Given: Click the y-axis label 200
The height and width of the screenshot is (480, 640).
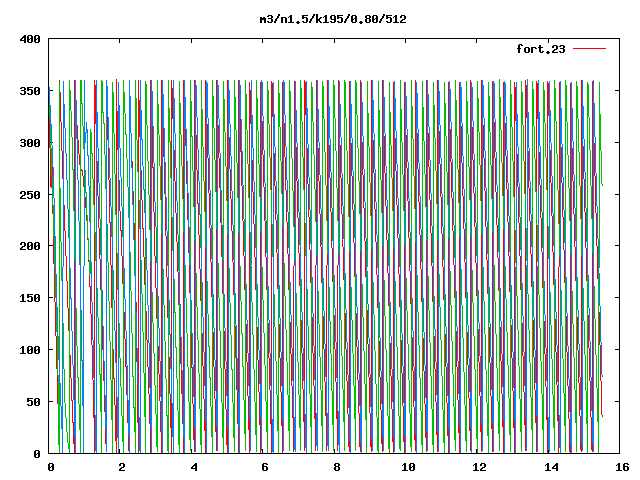Looking at the screenshot, I should click(x=30, y=246).
